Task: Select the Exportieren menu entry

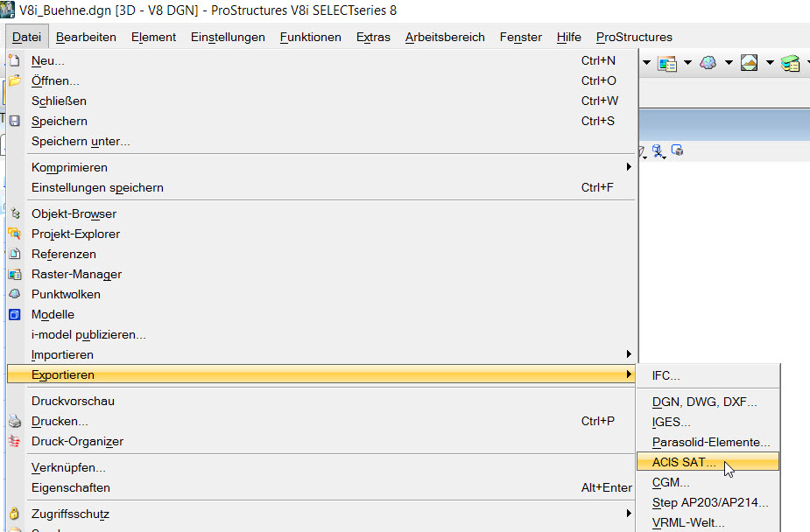Action: (x=322, y=375)
